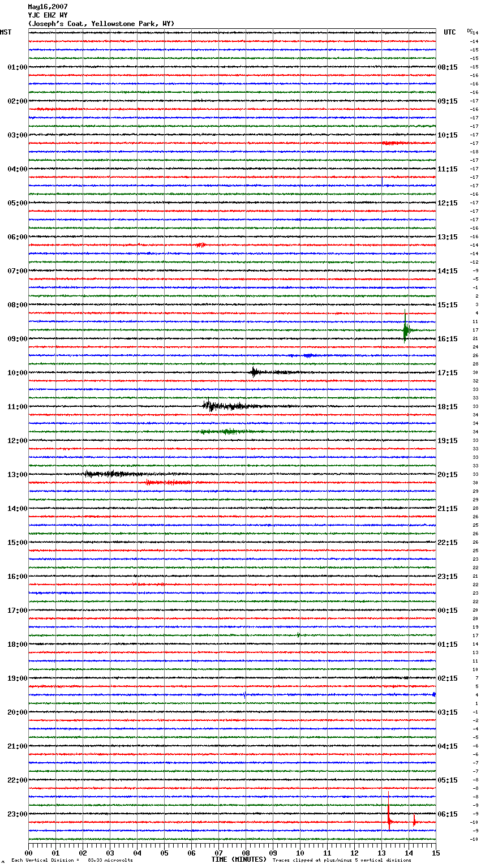Click the TIME (MINUTES) axis title
Viewport: 481px width, 868px height.
[239, 860]
